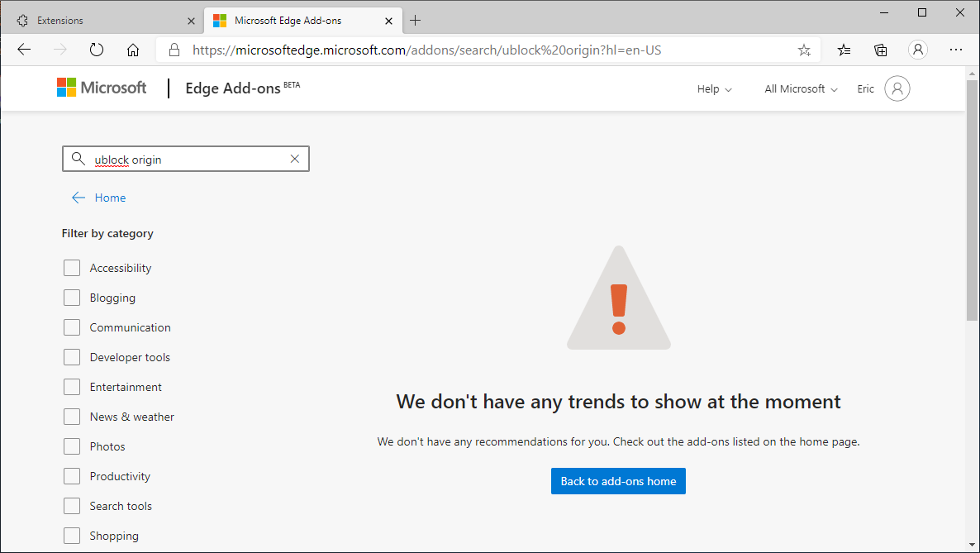Switch to the Extensions tab
Image resolution: width=980 pixels, height=553 pixels.
(x=99, y=20)
